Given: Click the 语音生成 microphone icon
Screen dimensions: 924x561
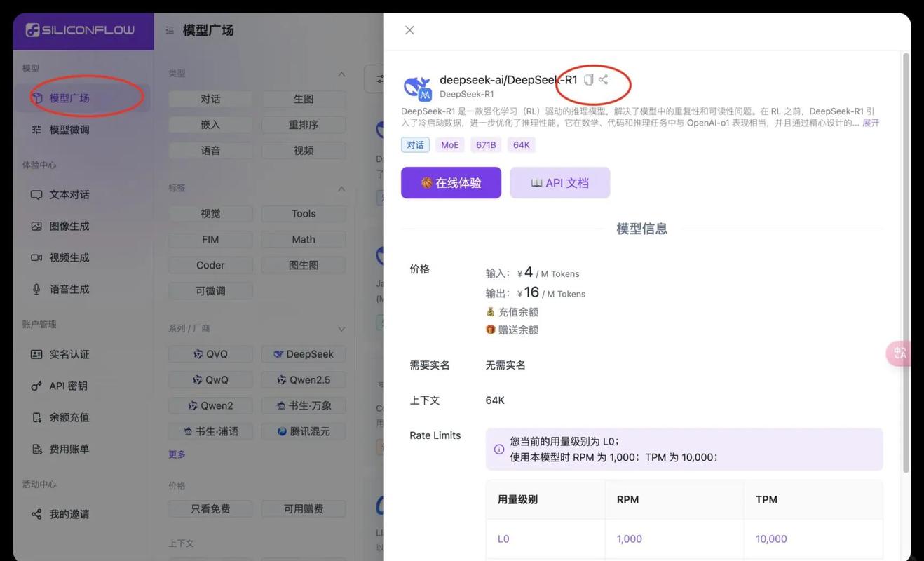Looking at the screenshot, I should point(36,290).
